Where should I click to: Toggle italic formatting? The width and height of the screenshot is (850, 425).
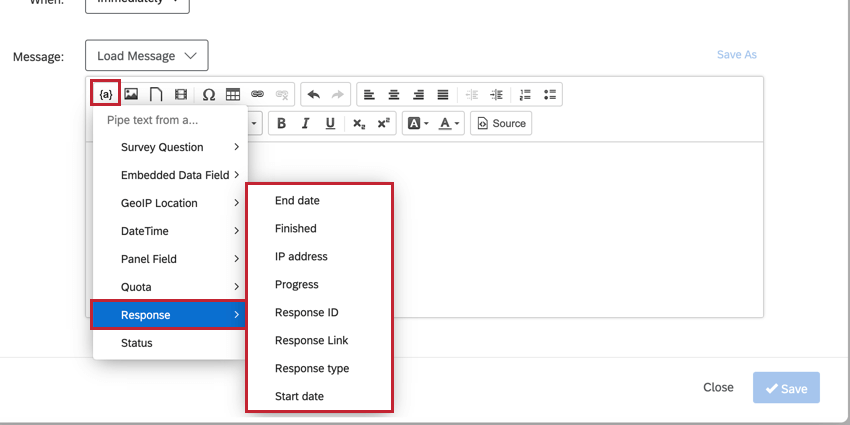click(305, 124)
